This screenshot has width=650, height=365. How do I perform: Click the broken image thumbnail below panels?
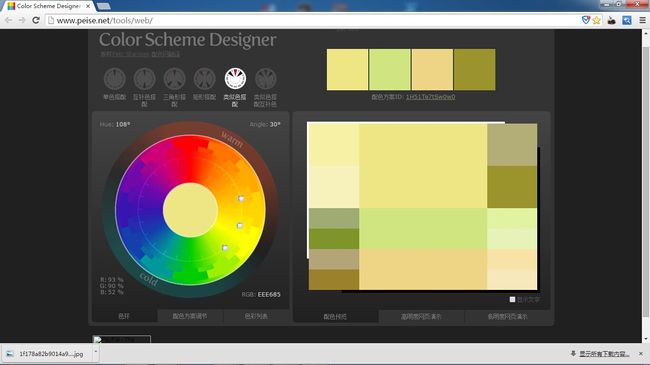pos(121,339)
